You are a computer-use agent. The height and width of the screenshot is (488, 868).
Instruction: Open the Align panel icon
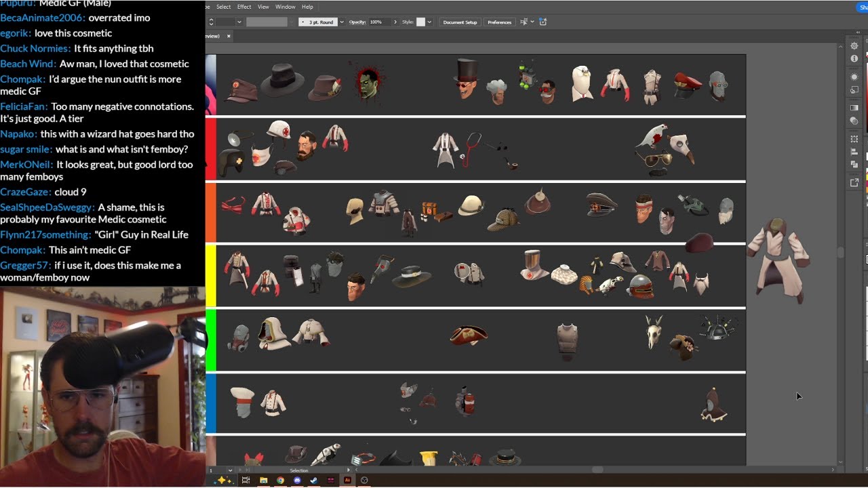click(854, 152)
